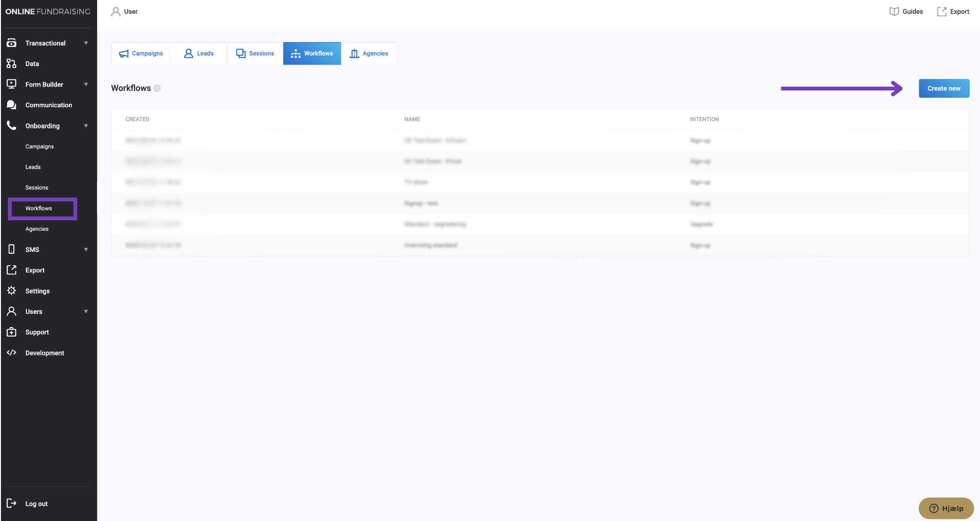This screenshot has height=521, width=980.
Task: Click the screens icon on Sessions tab
Action: click(x=241, y=54)
